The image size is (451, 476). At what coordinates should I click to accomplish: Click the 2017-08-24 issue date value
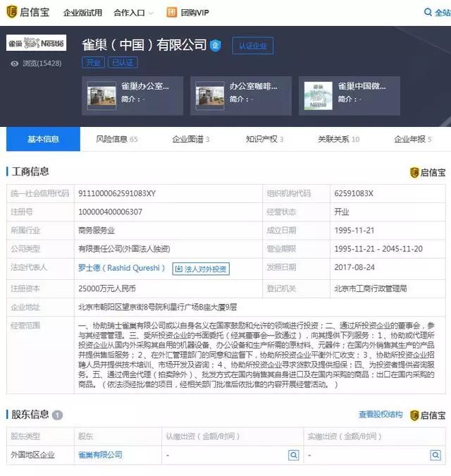[354, 267]
